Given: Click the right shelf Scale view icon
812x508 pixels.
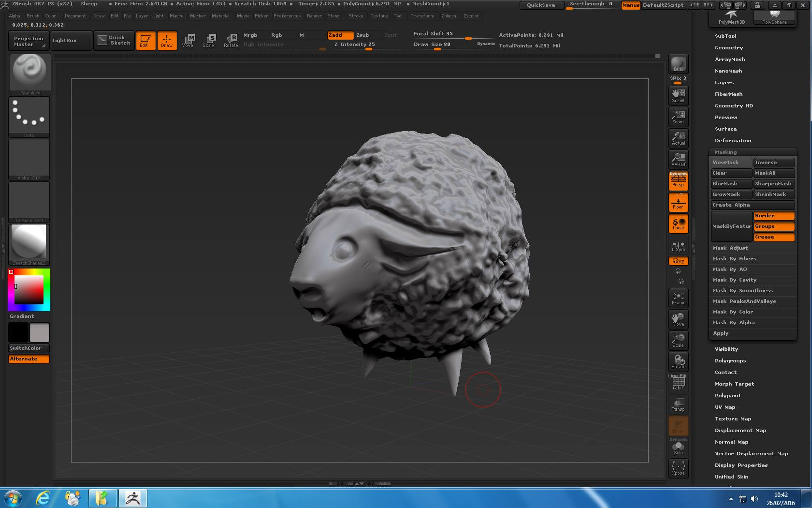Looking at the screenshot, I should (678, 340).
